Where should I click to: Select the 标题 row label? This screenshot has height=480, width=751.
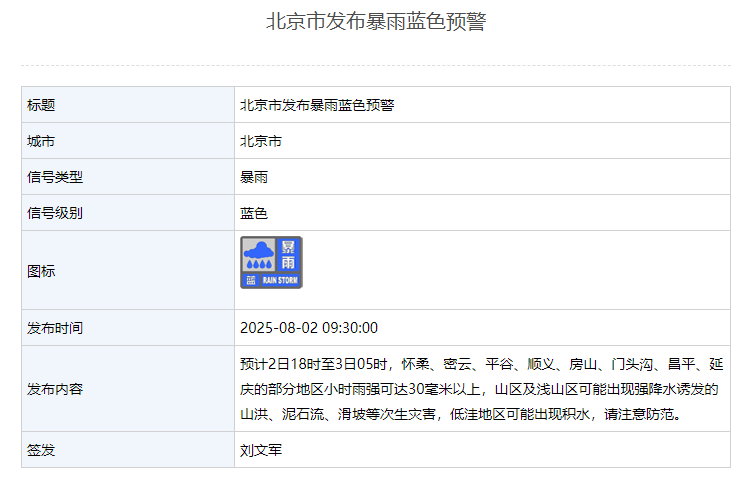point(41,105)
